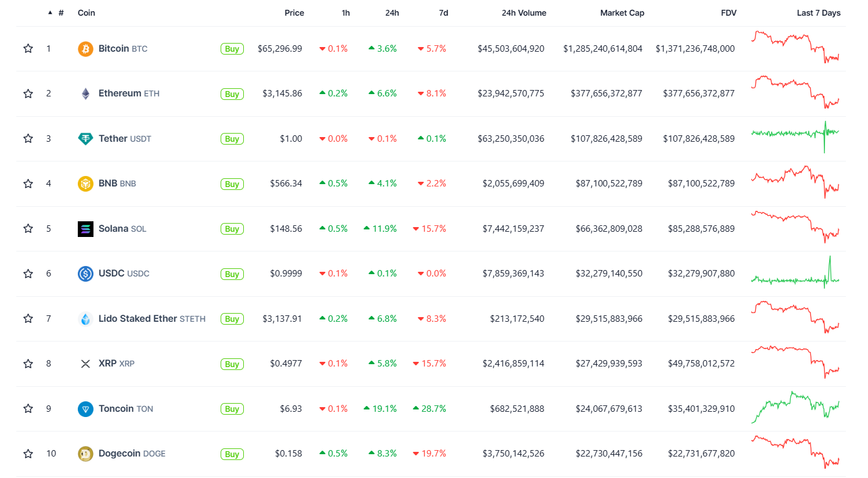Click the Toncoin logo icon

(x=85, y=409)
